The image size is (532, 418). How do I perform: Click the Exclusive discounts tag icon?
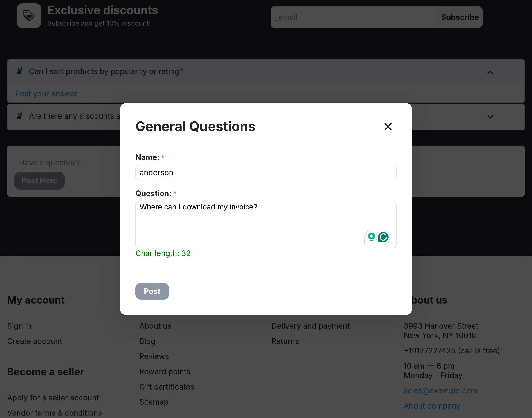point(29,16)
